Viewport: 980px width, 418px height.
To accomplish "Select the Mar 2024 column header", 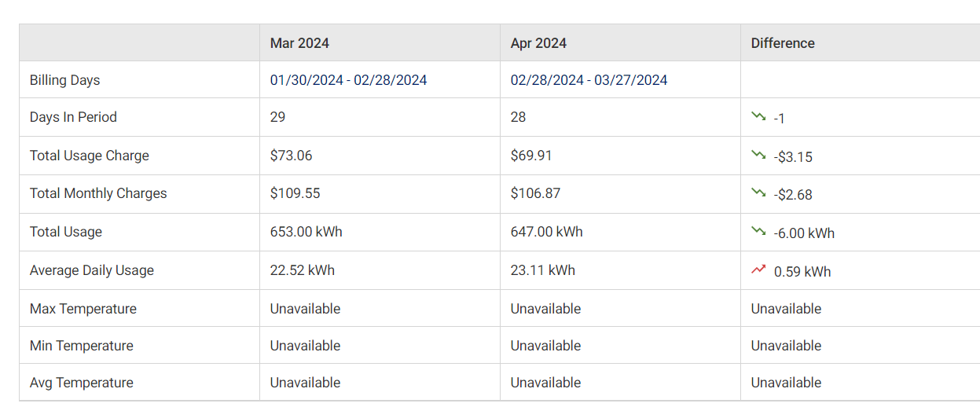I will [x=299, y=43].
